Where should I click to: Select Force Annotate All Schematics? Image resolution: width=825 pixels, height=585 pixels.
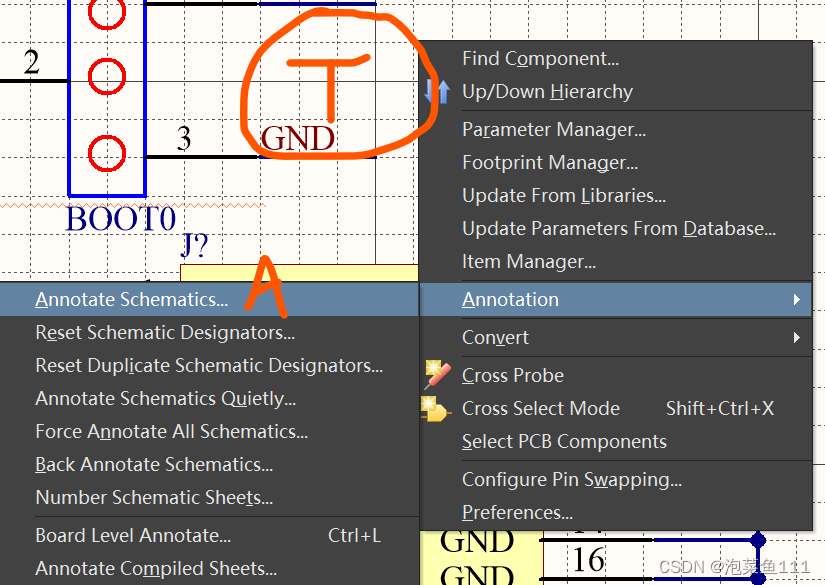[209, 431]
